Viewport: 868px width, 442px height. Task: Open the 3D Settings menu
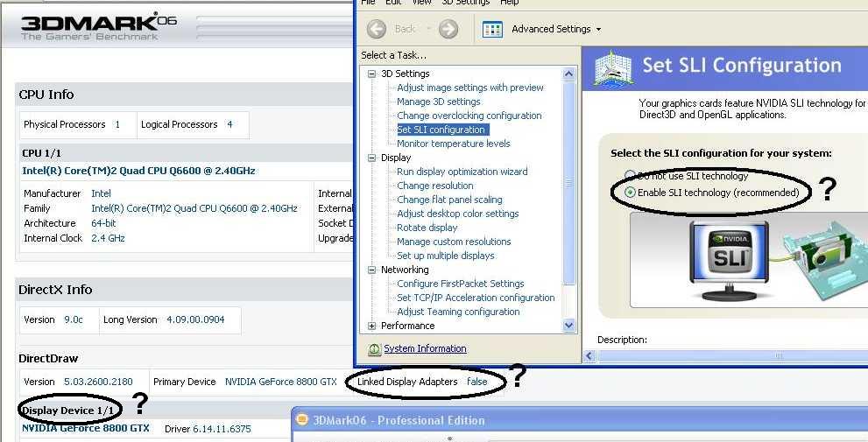465,3
